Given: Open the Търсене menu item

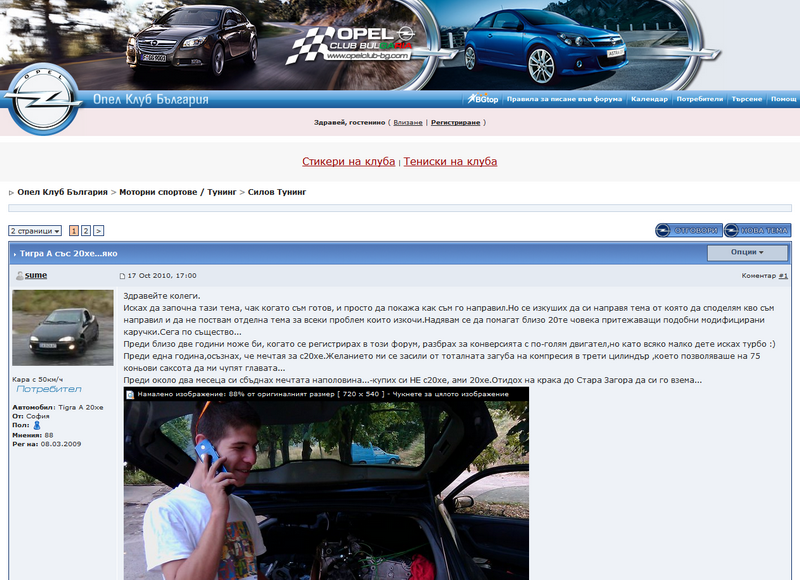Looking at the screenshot, I should click(746, 99).
